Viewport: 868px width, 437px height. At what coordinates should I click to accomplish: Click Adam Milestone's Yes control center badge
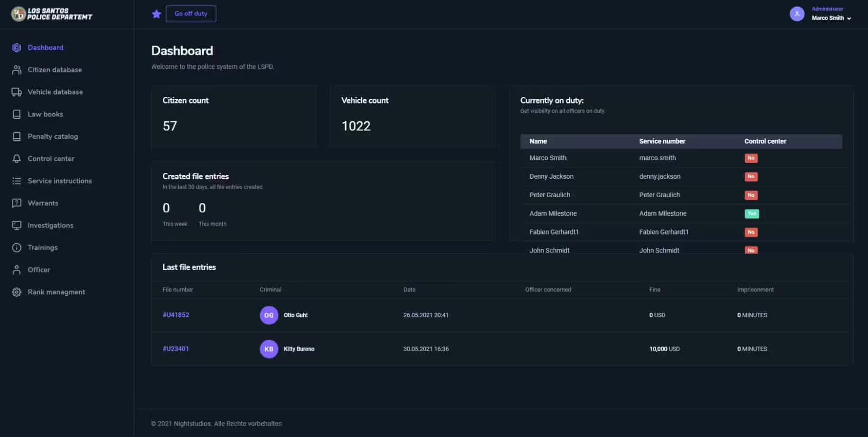tap(751, 214)
